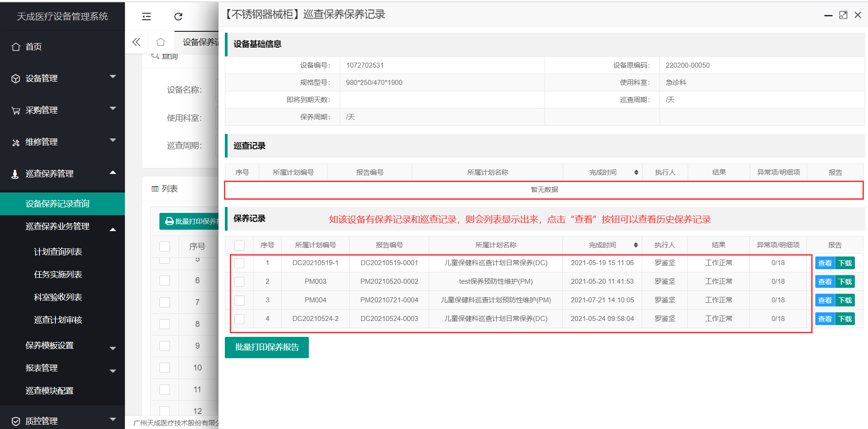Viewport: 868px width, 429px height.
Task: View report for PM20210520-0002
Action: pos(825,282)
